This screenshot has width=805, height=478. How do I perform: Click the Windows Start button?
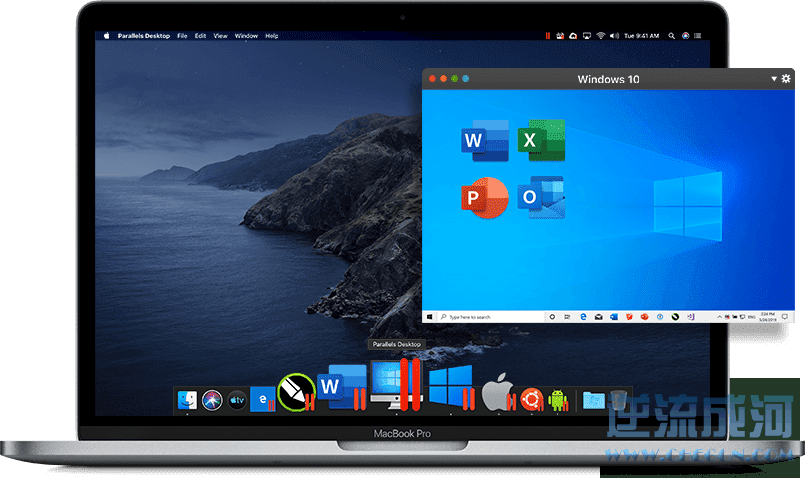[430, 317]
